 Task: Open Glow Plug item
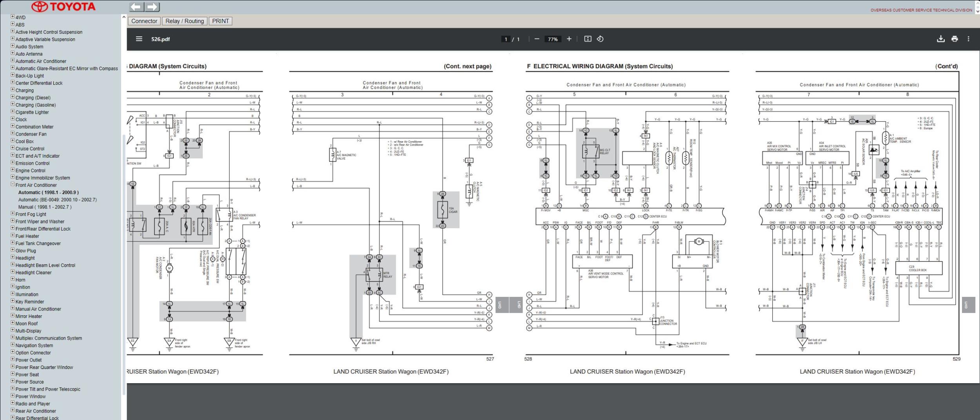(25, 251)
